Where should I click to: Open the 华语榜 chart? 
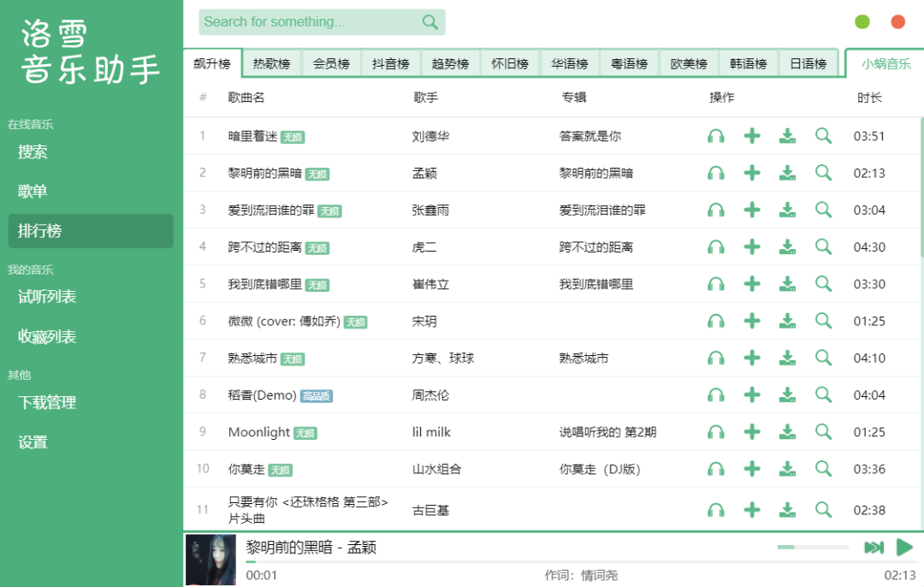coord(570,63)
